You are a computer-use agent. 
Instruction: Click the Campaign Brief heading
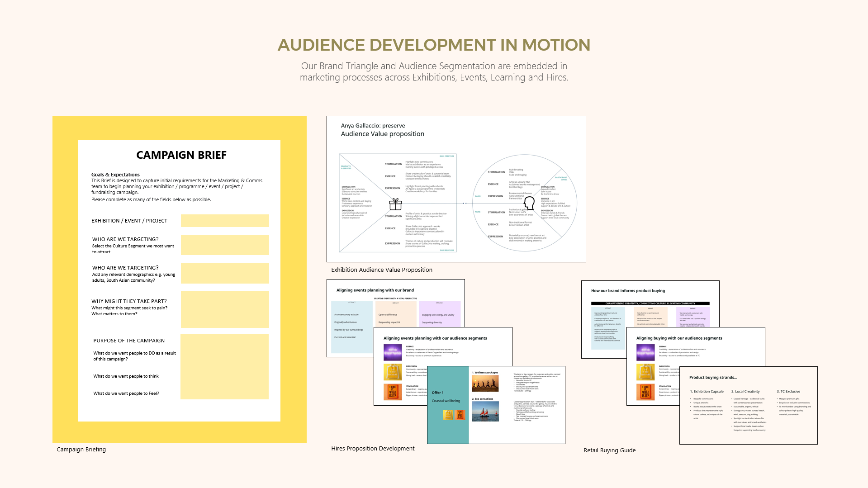tap(181, 155)
